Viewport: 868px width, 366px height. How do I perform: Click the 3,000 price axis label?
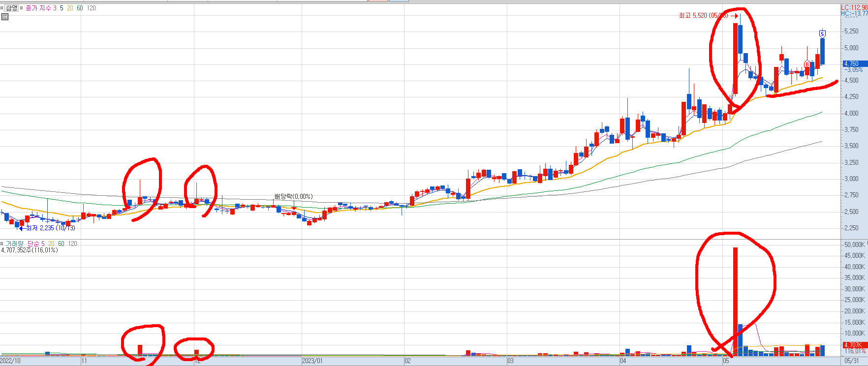coord(851,179)
